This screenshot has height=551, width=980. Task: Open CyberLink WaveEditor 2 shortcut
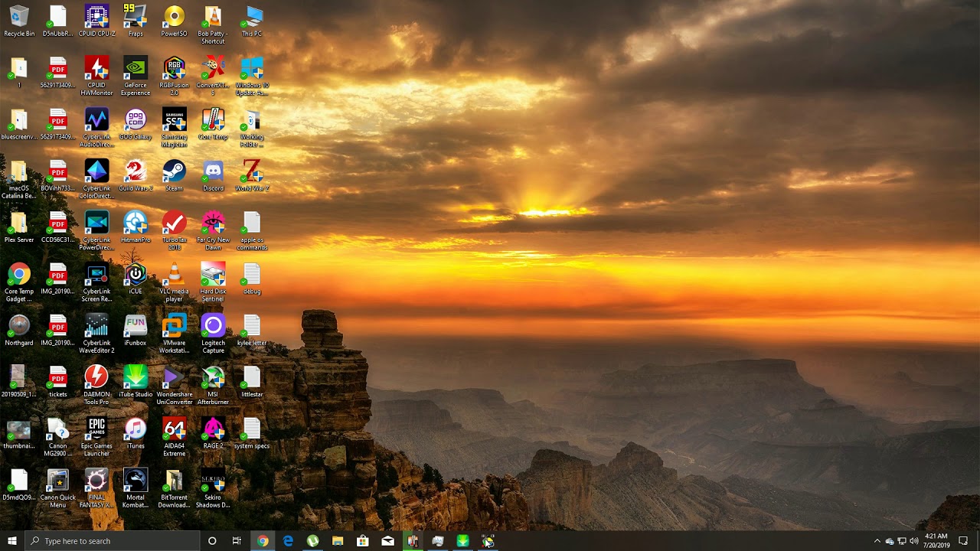pos(96,333)
